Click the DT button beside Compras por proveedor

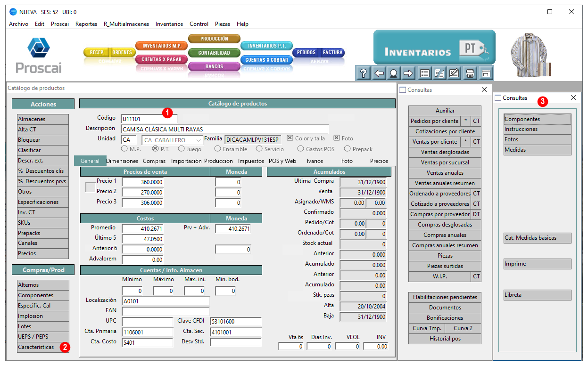point(477,214)
